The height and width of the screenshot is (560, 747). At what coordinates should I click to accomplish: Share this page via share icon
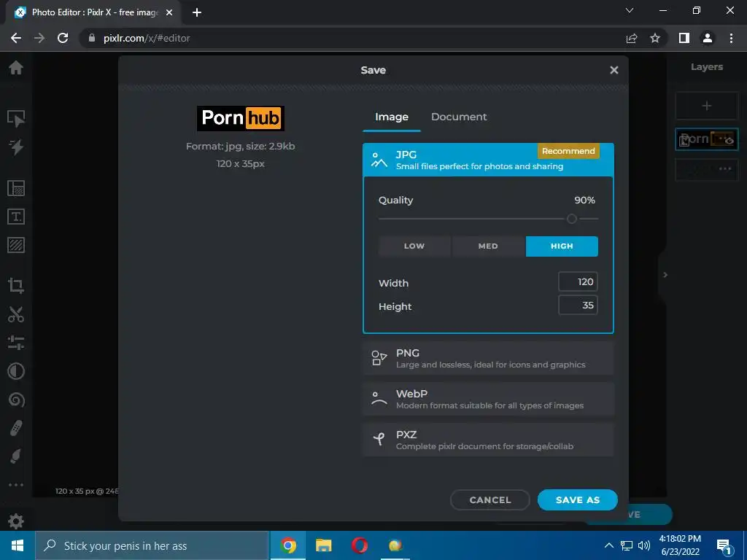coord(632,38)
